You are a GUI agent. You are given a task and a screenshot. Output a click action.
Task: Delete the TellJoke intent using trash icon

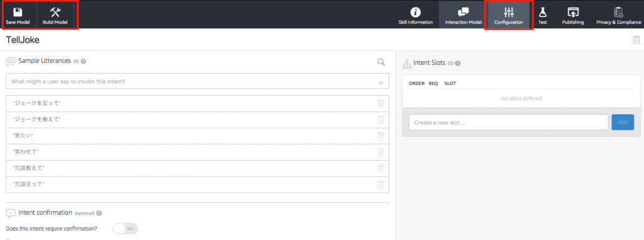pos(636,40)
